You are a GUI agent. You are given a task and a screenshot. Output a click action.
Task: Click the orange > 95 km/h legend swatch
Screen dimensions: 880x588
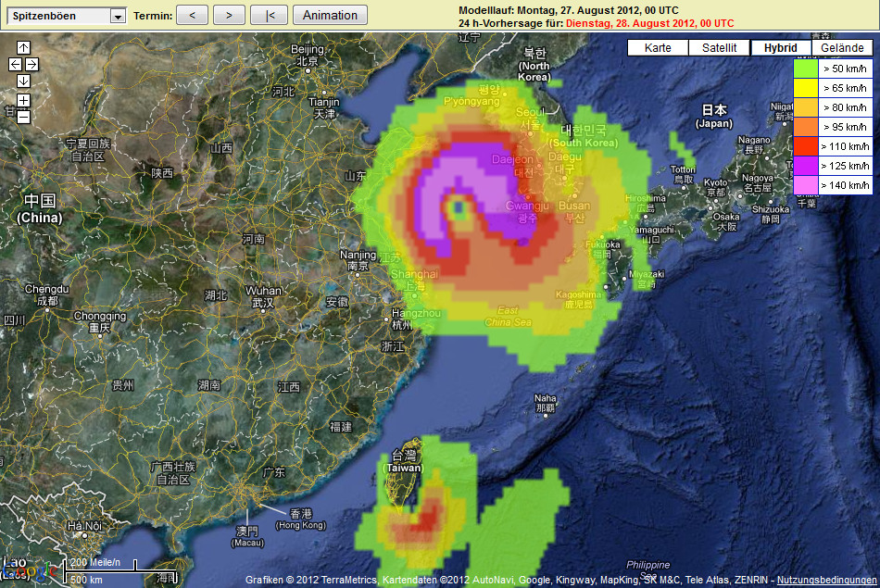pos(806,127)
